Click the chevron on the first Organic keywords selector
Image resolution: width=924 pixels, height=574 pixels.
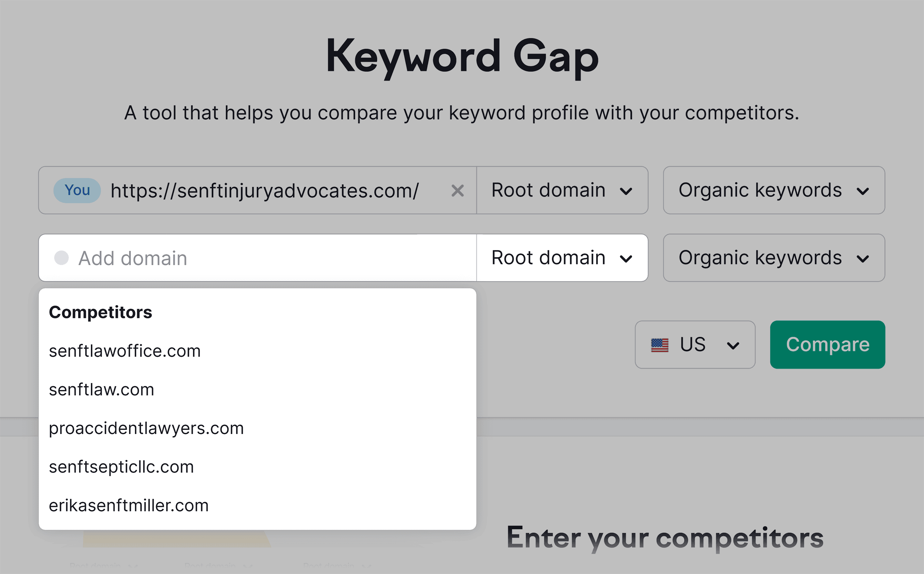coord(863,191)
